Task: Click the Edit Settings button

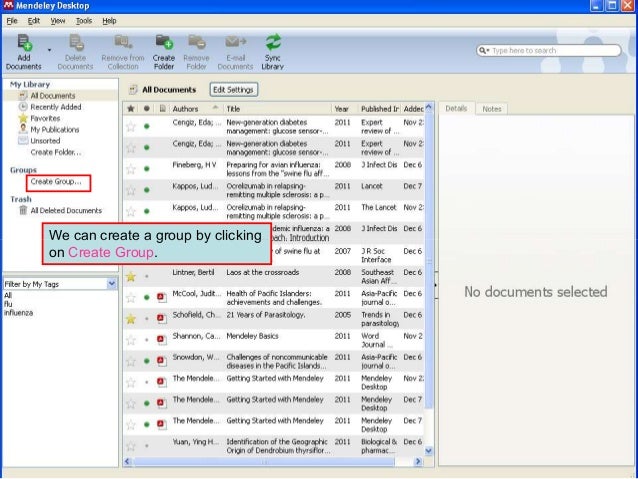Action: [x=232, y=89]
